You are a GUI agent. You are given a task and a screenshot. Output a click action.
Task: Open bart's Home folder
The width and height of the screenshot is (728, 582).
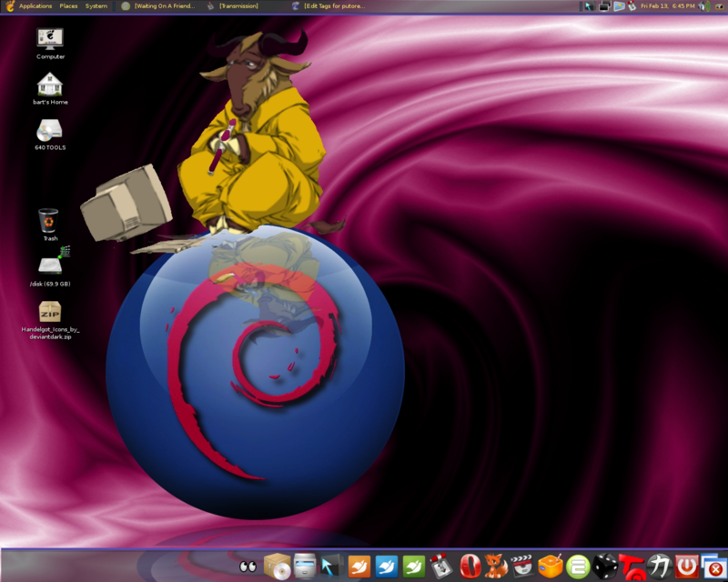(50, 85)
